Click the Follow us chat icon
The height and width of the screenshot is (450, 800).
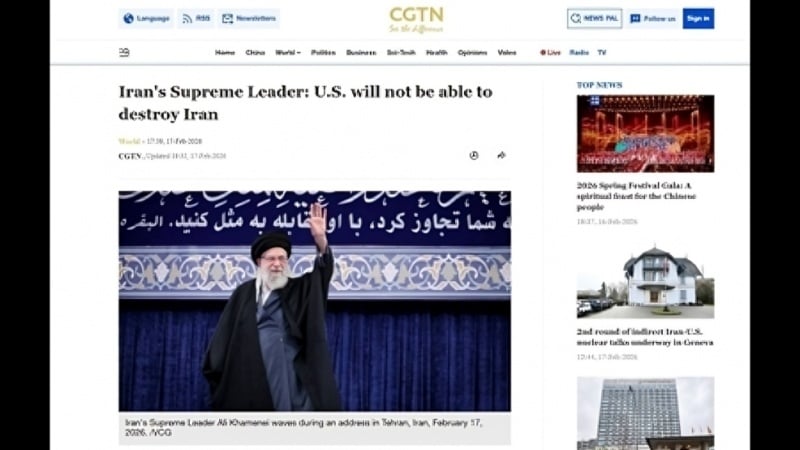(635, 18)
